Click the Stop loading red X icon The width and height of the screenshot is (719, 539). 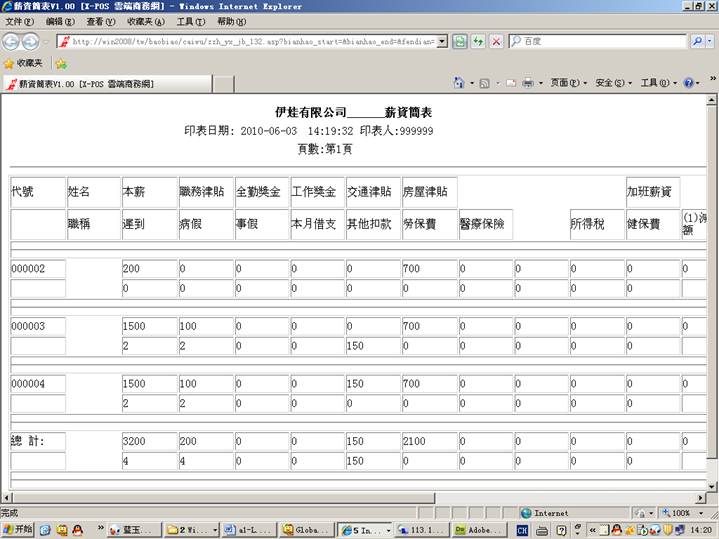494,41
